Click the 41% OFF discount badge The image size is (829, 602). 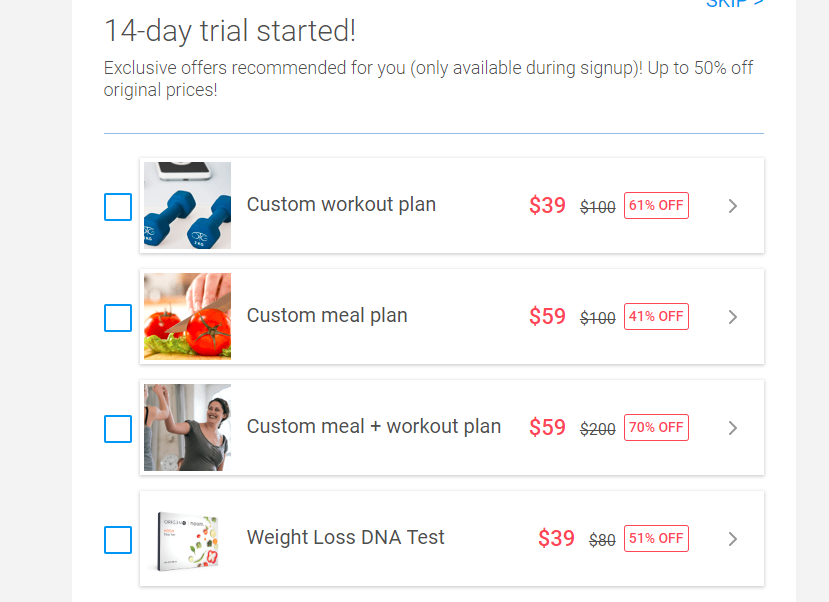pos(655,316)
